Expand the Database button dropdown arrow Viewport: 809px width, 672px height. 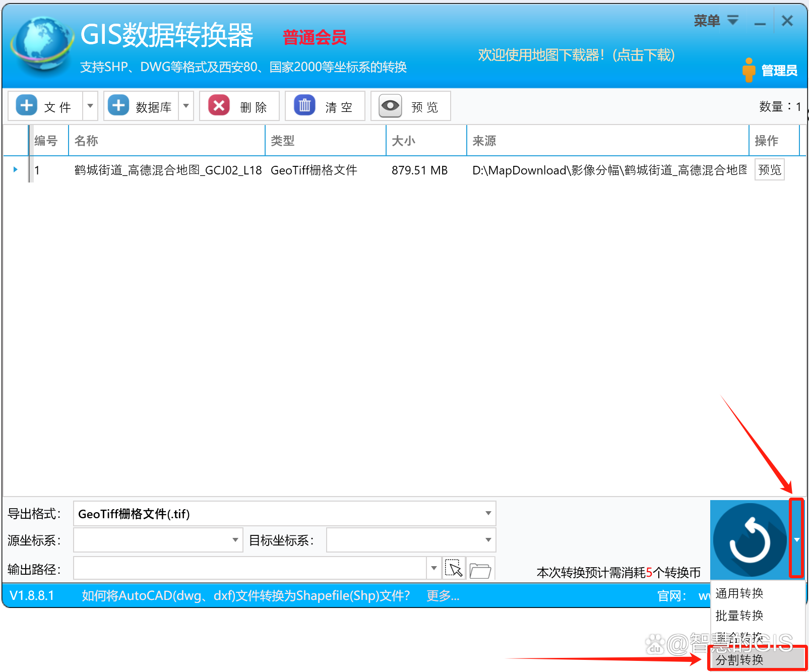pyautogui.click(x=186, y=106)
